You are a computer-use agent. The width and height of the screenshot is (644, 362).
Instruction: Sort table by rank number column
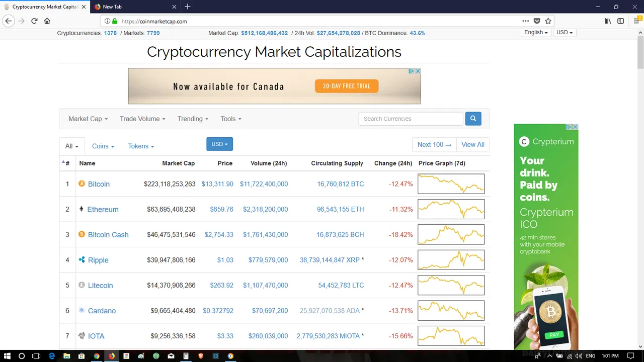[65, 163]
